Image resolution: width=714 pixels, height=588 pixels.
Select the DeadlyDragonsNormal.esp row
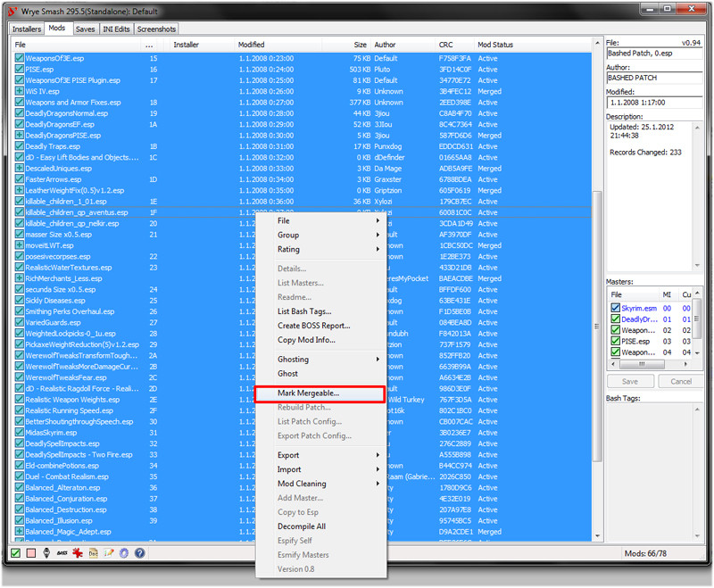303,113
